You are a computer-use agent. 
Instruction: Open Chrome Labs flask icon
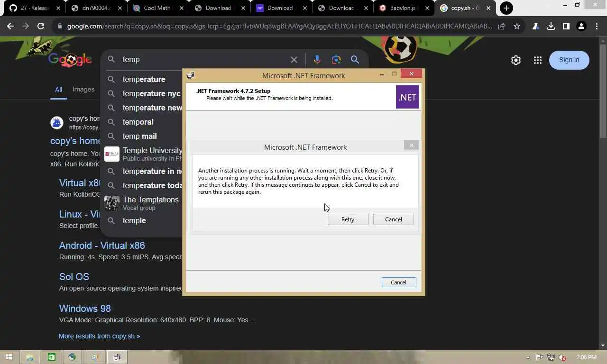tap(536, 27)
